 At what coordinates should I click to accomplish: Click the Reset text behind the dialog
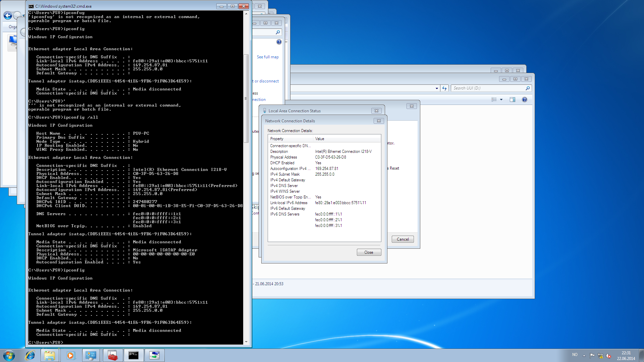click(x=394, y=168)
